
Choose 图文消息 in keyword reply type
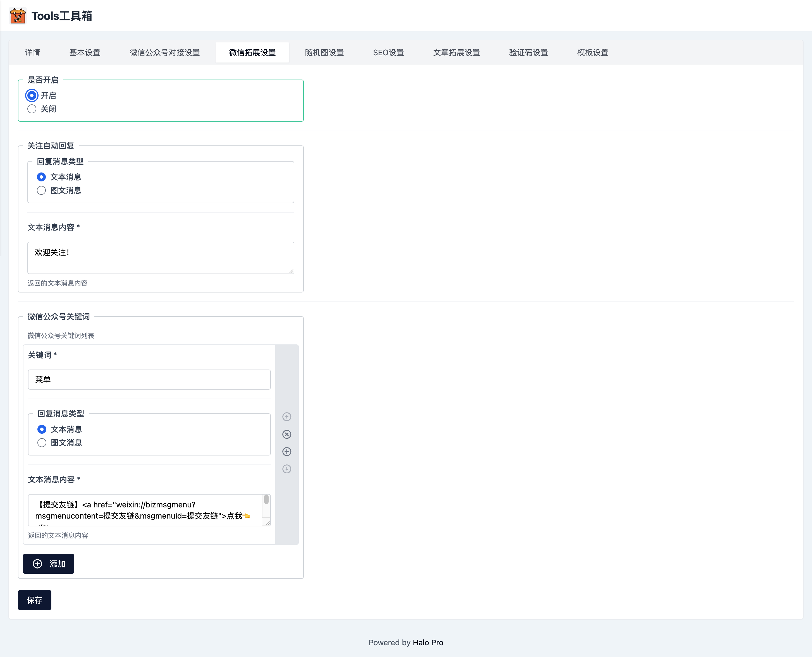(42, 442)
